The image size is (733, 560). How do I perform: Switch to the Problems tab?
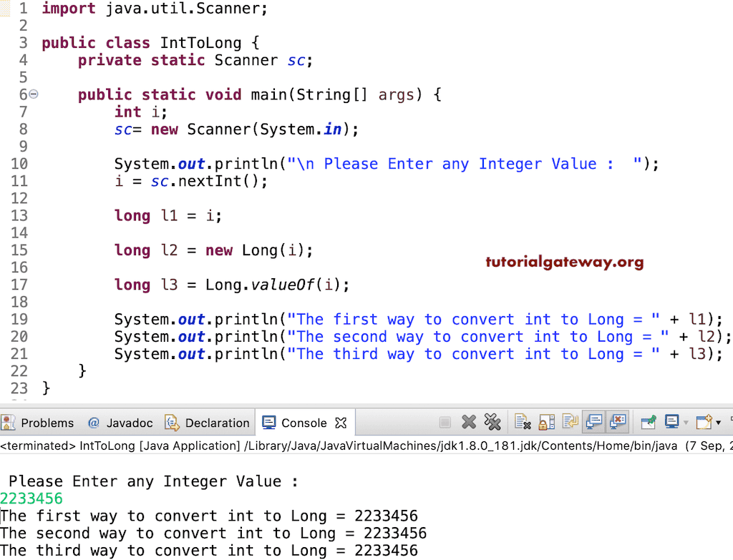pyautogui.click(x=46, y=423)
